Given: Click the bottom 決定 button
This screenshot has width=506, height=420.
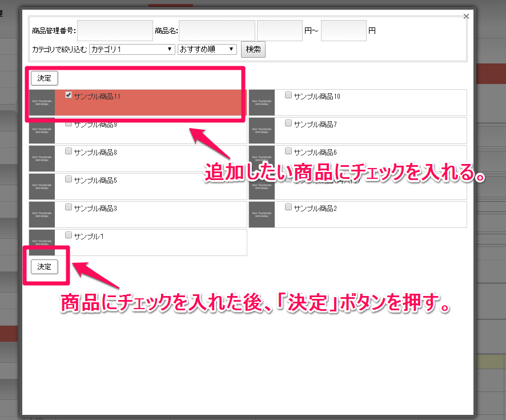Looking at the screenshot, I should coord(45,267).
